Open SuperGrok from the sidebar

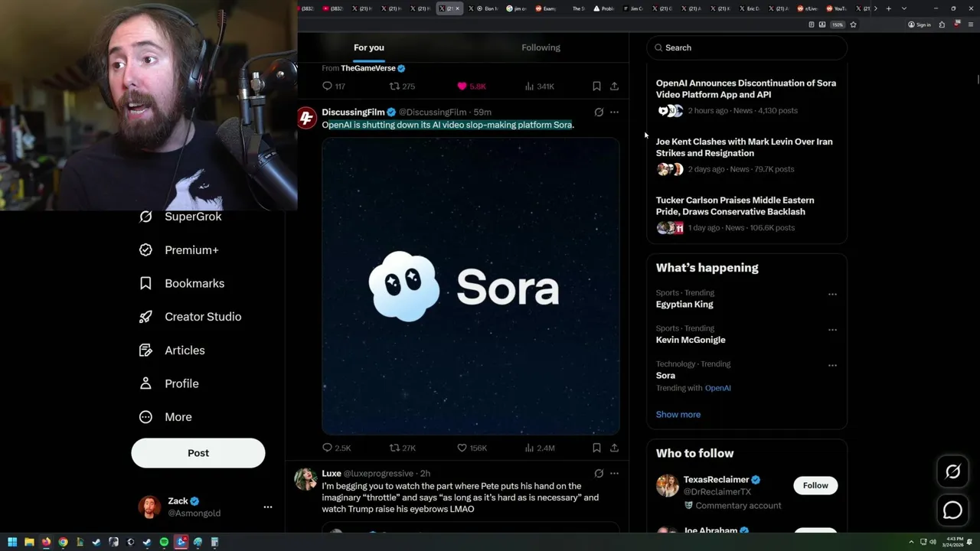coord(181,217)
